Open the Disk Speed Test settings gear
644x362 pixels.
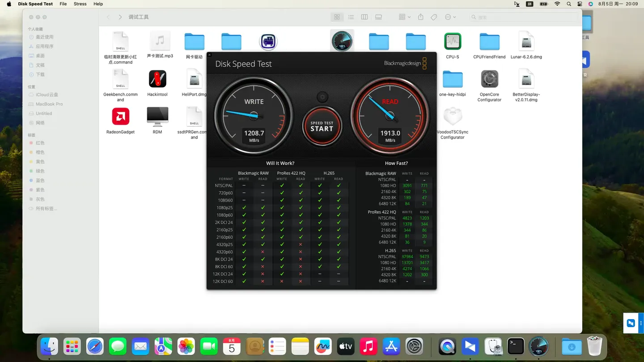[322, 97]
